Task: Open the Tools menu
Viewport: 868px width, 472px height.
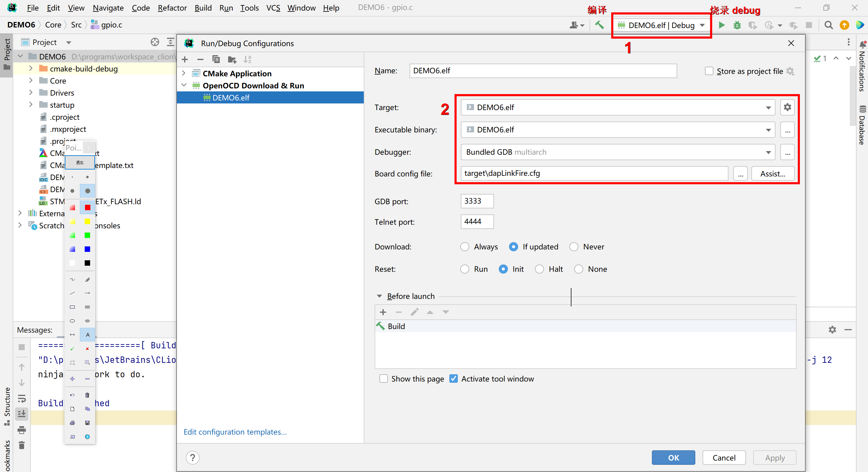Action: tap(249, 8)
